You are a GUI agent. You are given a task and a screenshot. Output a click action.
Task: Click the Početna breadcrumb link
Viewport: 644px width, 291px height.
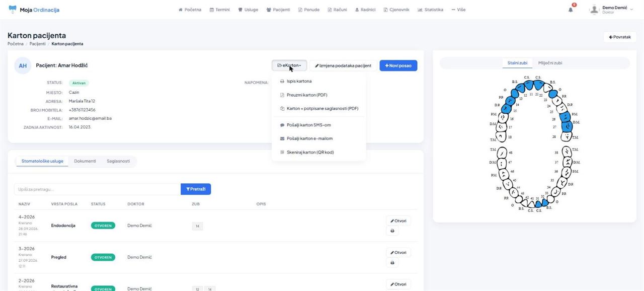16,44
